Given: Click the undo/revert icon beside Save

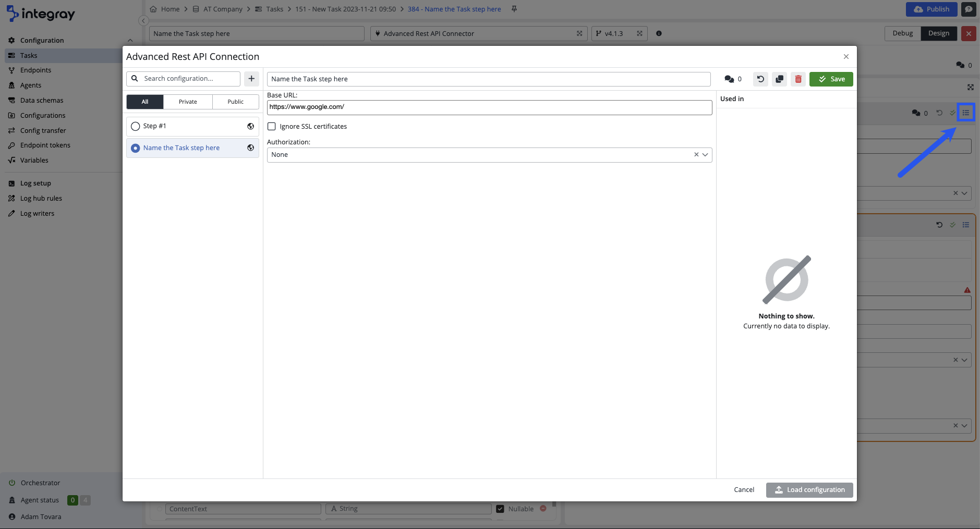Looking at the screenshot, I should tap(760, 79).
